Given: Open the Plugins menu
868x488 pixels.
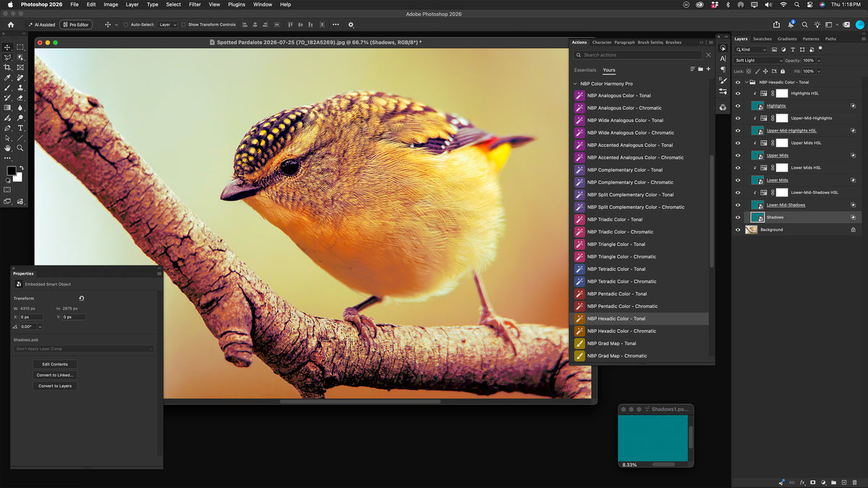Looking at the screenshot, I should 237,4.
